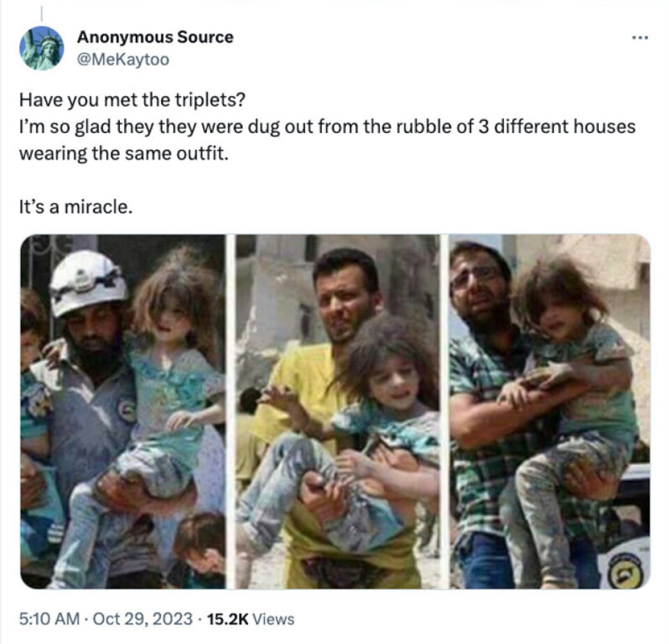Click the Statue of Liberty profile avatar
The image size is (669, 644).
click(41, 48)
